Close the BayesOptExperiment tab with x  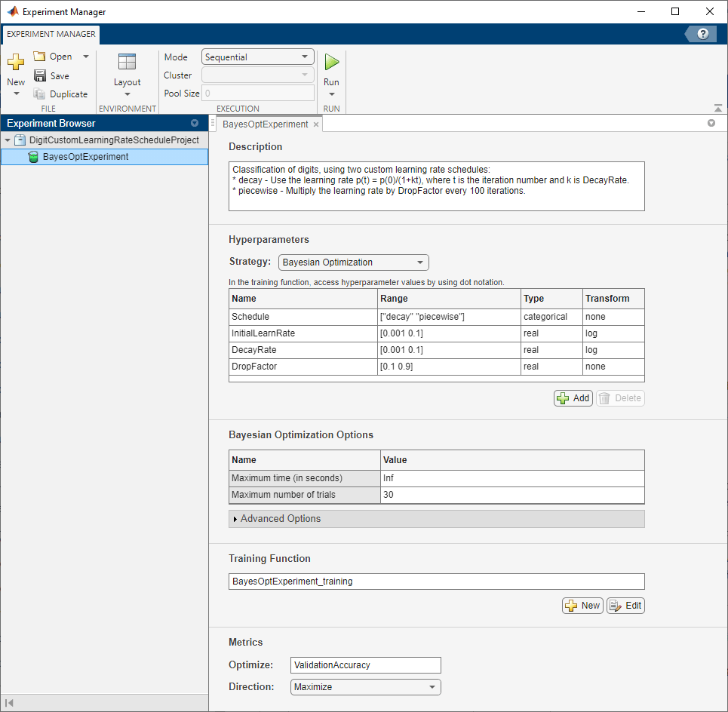(x=316, y=124)
